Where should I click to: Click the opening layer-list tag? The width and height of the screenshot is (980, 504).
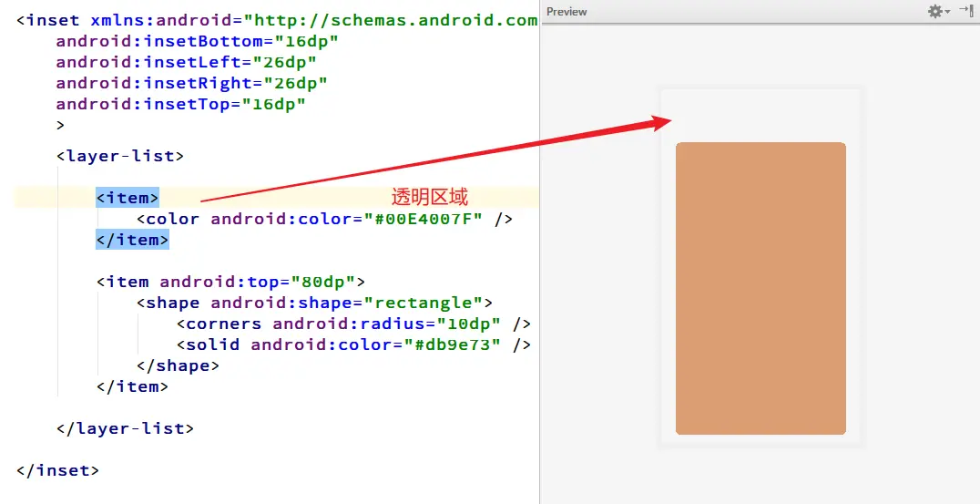point(120,156)
